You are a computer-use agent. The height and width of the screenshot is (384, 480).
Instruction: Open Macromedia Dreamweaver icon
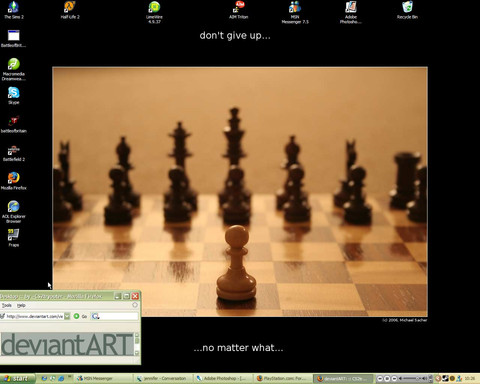point(14,69)
